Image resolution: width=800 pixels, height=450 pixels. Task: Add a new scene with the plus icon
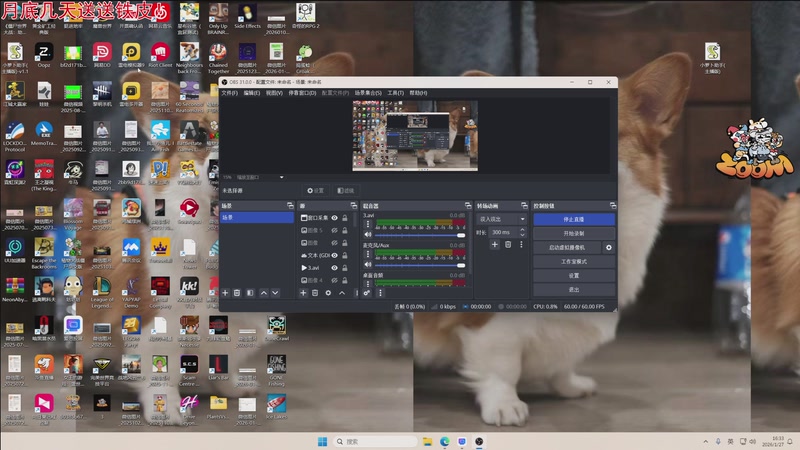[x=226, y=293]
